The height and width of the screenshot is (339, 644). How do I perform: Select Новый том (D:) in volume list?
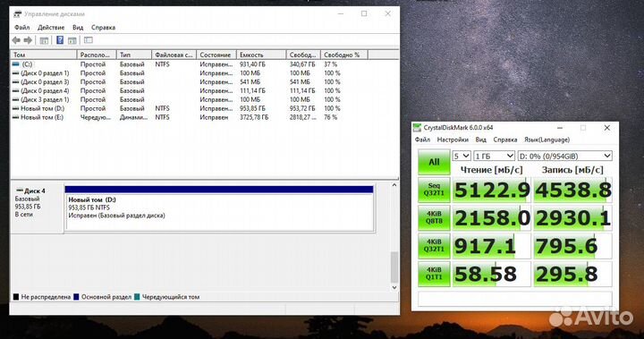[204, 108]
